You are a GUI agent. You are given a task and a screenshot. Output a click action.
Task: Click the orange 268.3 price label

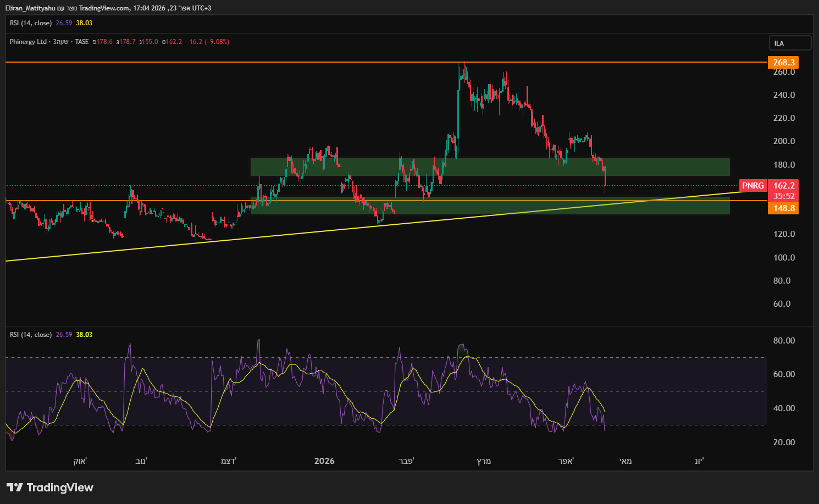click(x=783, y=62)
